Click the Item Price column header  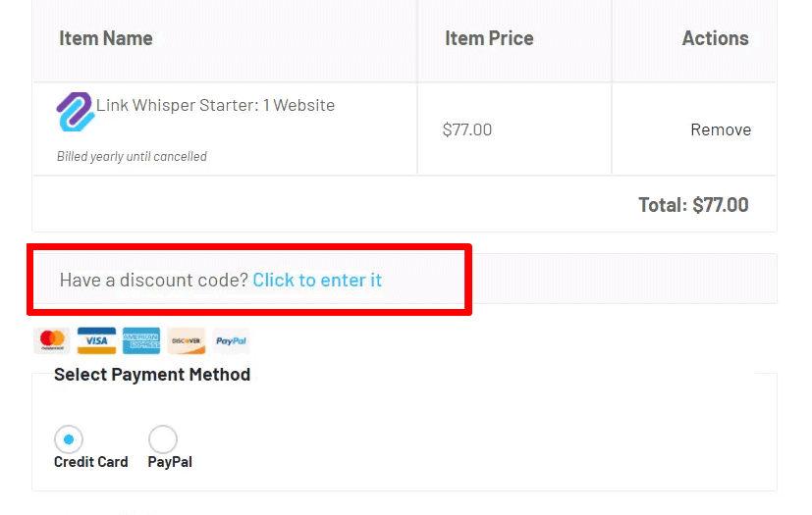pyautogui.click(x=489, y=38)
